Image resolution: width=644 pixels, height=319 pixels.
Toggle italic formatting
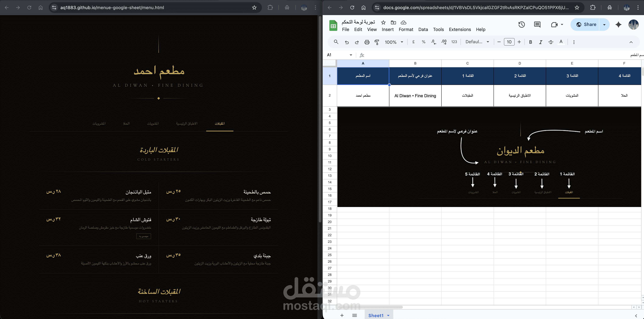[x=540, y=42]
